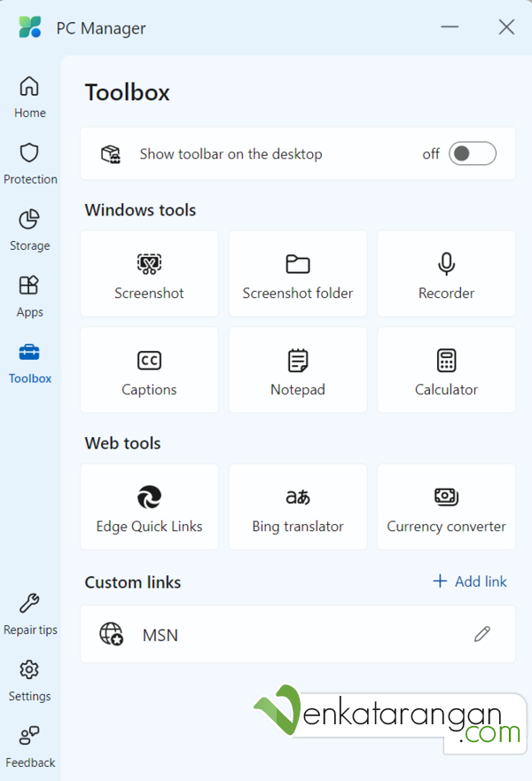Click the Windows tools heading
Image resolution: width=532 pixels, height=781 pixels.
pos(140,210)
